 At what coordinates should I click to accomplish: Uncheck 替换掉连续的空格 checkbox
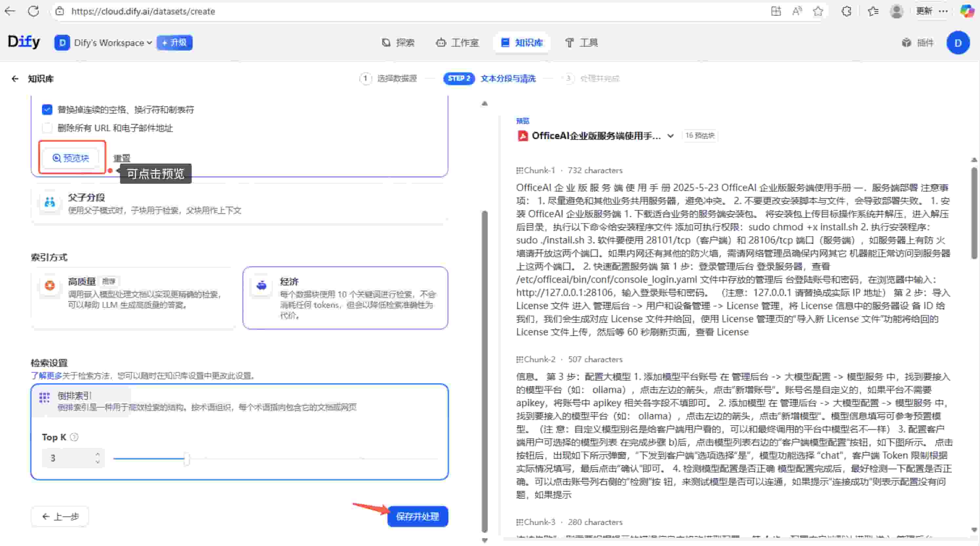pos(47,109)
